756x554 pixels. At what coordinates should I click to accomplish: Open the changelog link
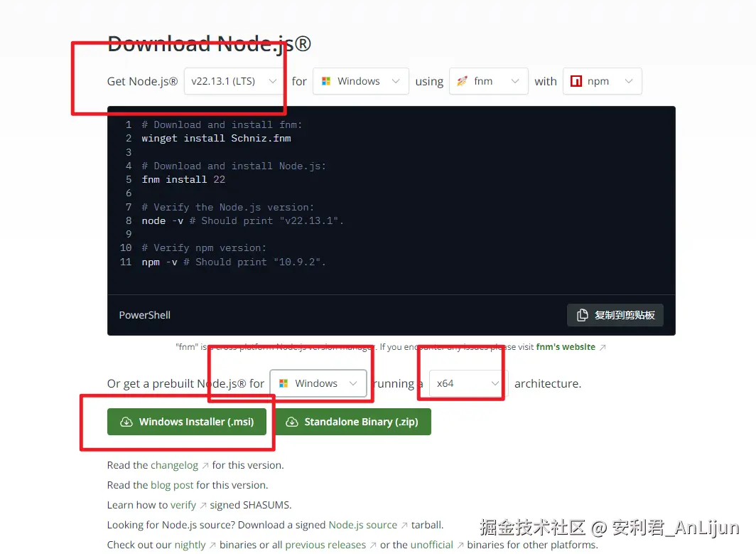click(175, 465)
